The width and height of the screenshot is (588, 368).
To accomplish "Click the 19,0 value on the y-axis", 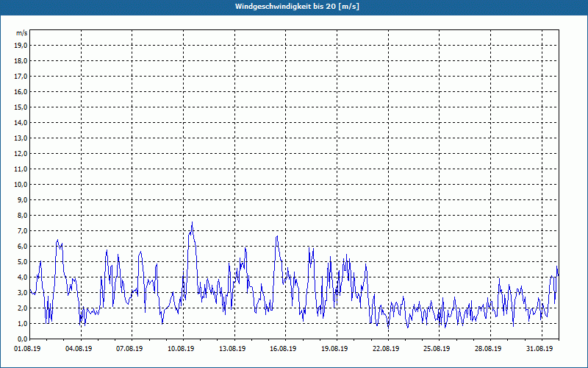I will (x=21, y=45).
